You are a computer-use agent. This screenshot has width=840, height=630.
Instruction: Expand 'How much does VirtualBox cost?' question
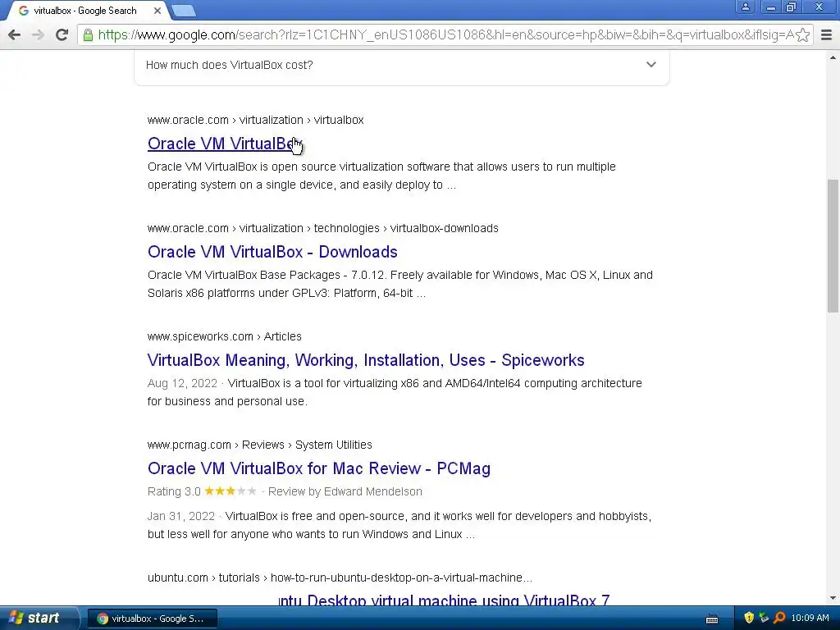(x=401, y=65)
